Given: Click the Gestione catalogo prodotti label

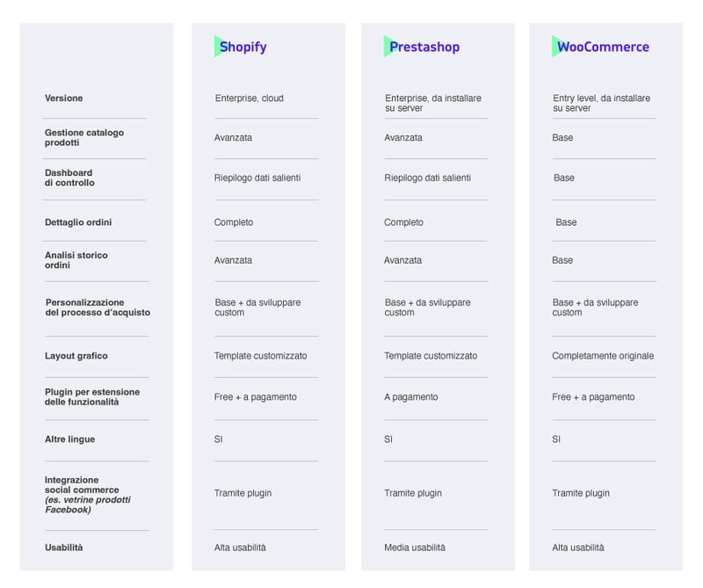Looking at the screenshot, I should pos(84,138).
